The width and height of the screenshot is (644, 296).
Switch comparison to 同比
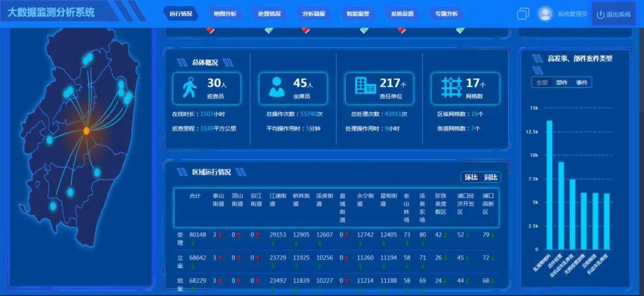click(491, 177)
